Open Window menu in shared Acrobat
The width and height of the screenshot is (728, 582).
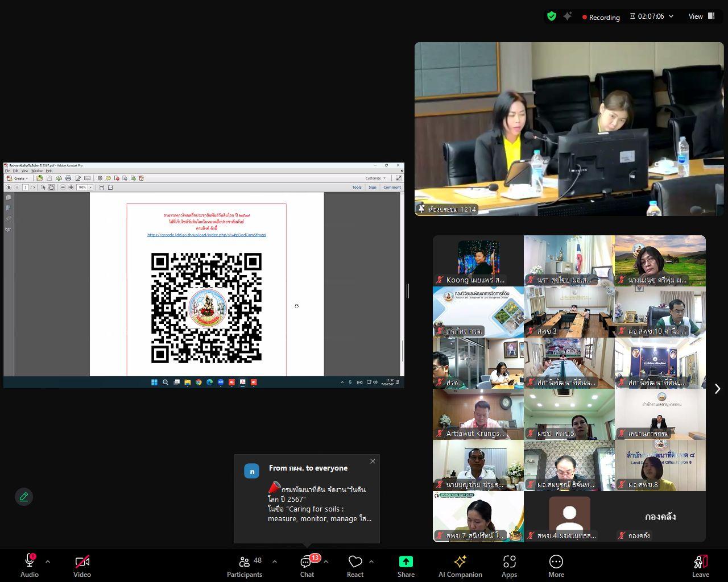click(x=37, y=171)
